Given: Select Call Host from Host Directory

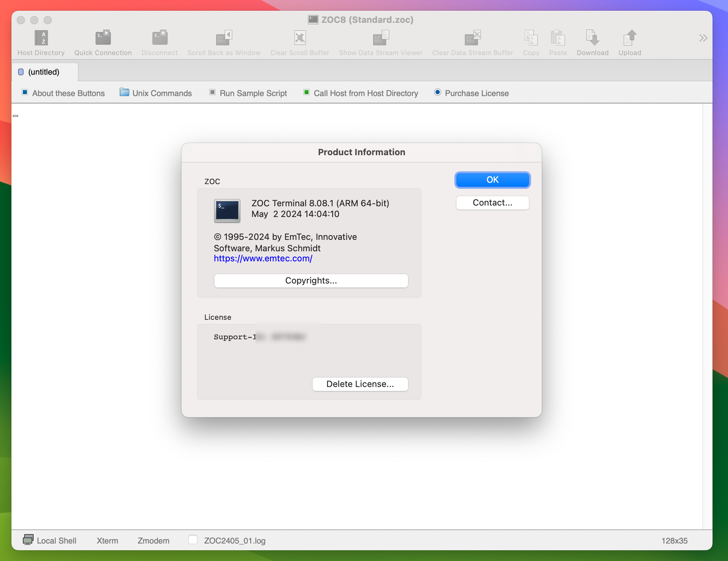Looking at the screenshot, I should 366,92.
